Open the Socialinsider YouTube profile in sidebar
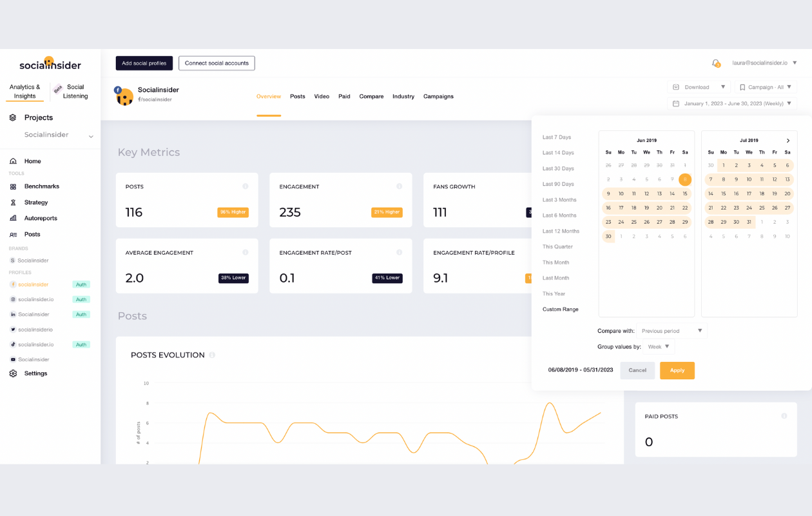The image size is (812, 516). tap(34, 359)
